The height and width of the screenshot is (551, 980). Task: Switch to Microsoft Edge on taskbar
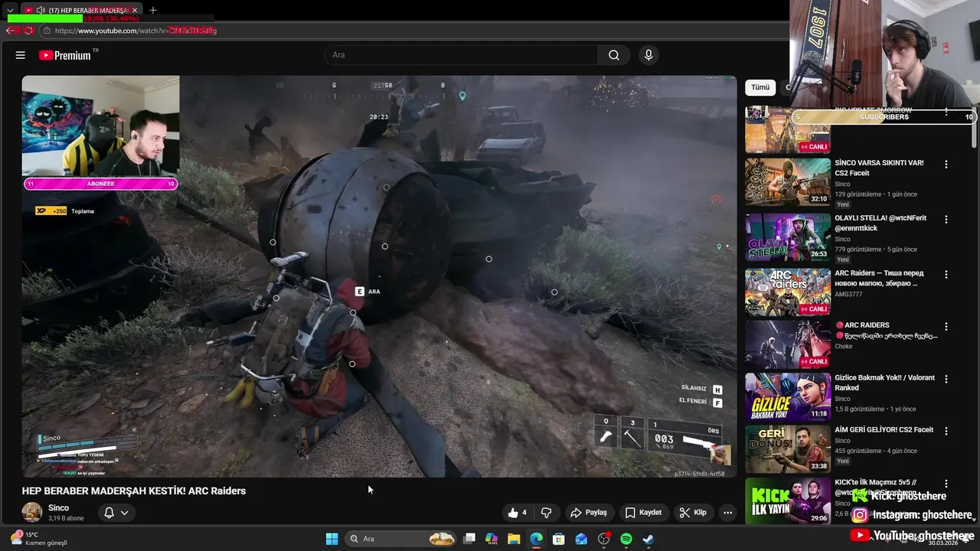tap(536, 539)
